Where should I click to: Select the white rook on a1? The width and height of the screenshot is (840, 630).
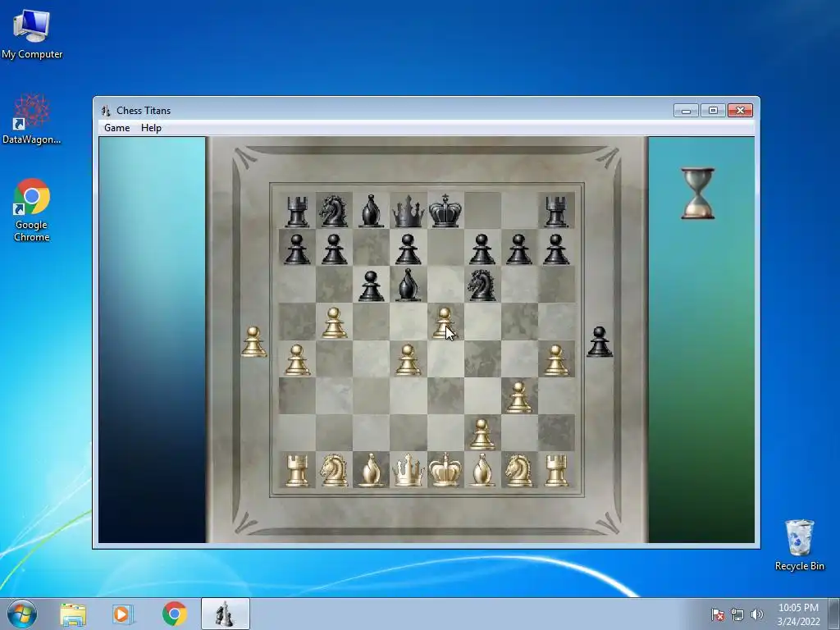pyautogui.click(x=297, y=470)
